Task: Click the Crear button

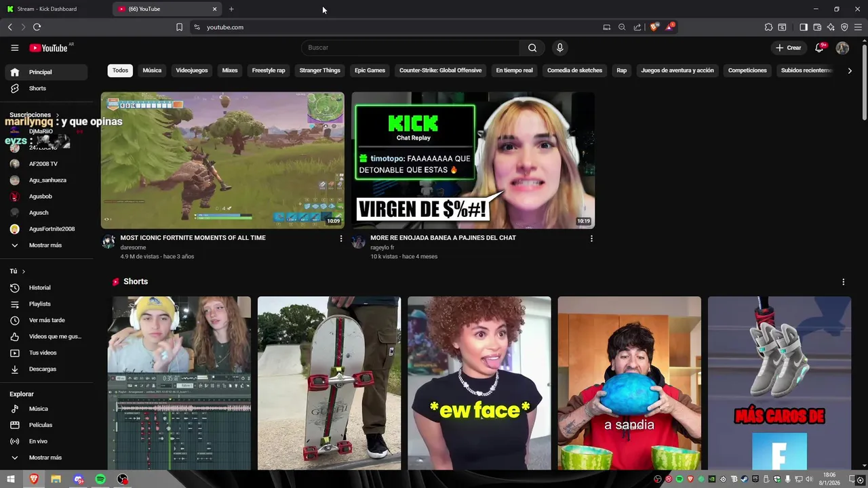Action: coord(789,47)
